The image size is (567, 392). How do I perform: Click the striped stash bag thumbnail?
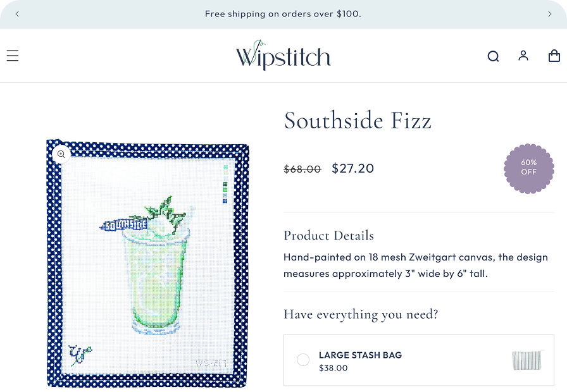(x=526, y=360)
